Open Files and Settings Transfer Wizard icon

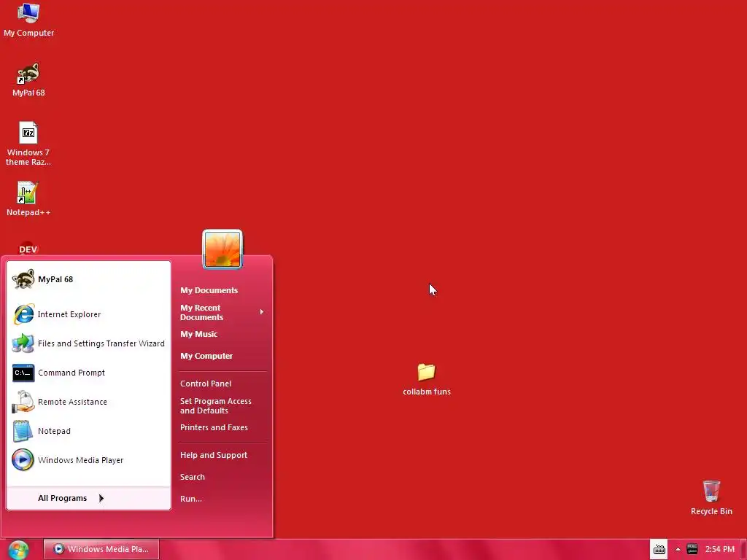tap(23, 343)
